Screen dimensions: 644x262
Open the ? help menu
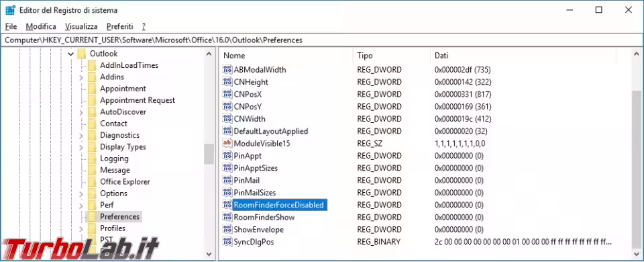click(144, 26)
